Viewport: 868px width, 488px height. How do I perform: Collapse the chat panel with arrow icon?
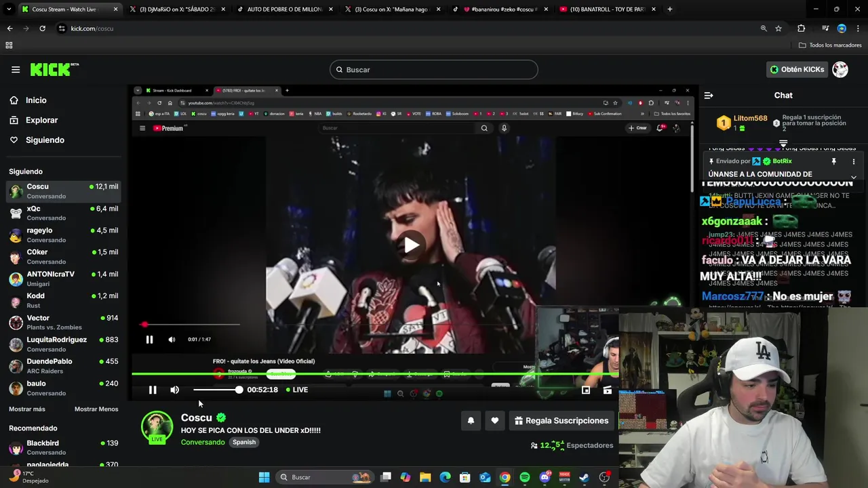[709, 96]
